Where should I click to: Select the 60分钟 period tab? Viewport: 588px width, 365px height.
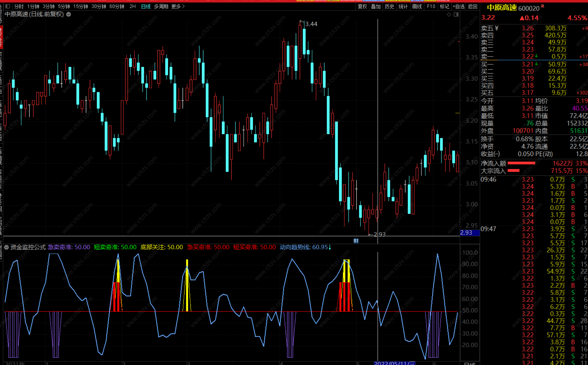117,6
